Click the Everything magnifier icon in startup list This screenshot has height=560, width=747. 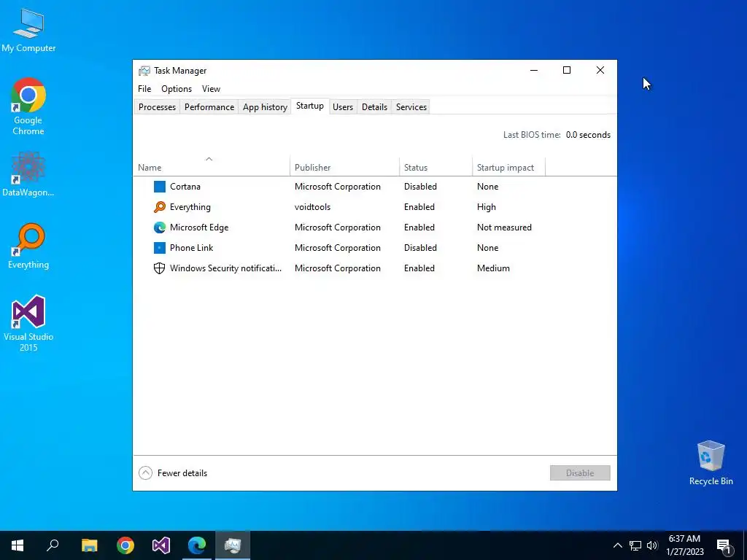(160, 207)
